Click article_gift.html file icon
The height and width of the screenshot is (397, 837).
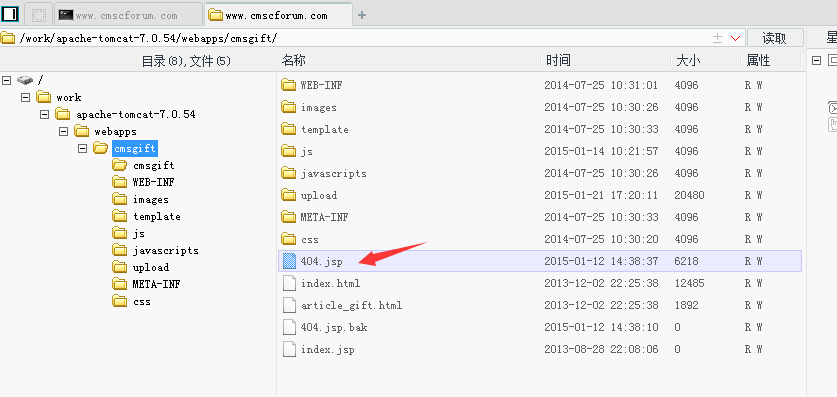(x=289, y=305)
